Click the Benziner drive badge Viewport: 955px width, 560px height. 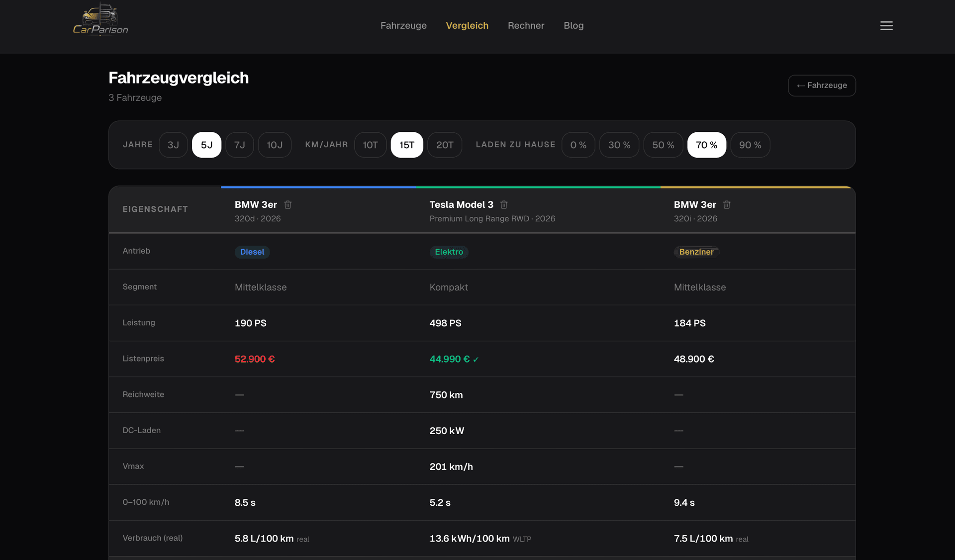tap(696, 252)
